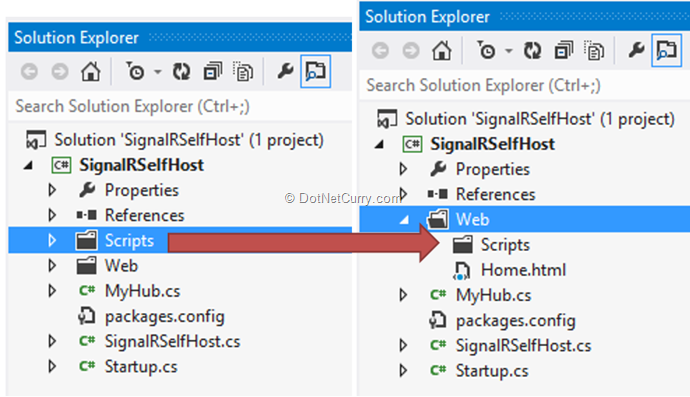Open Pending Changes Filter dropdown in left panel
Screen dimensions: 690x397
point(158,72)
